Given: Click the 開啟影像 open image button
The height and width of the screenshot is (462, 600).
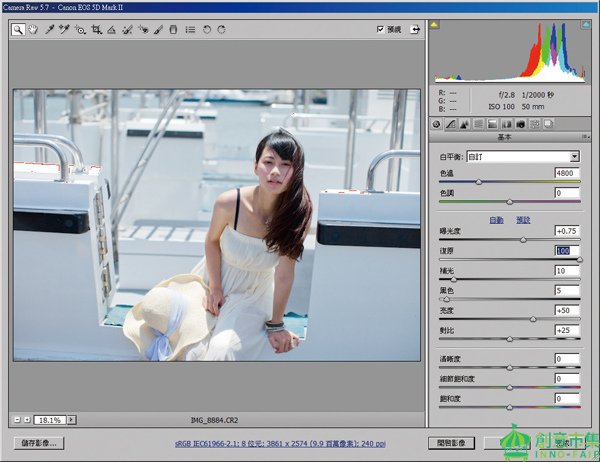Looking at the screenshot, I should coord(452,443).
